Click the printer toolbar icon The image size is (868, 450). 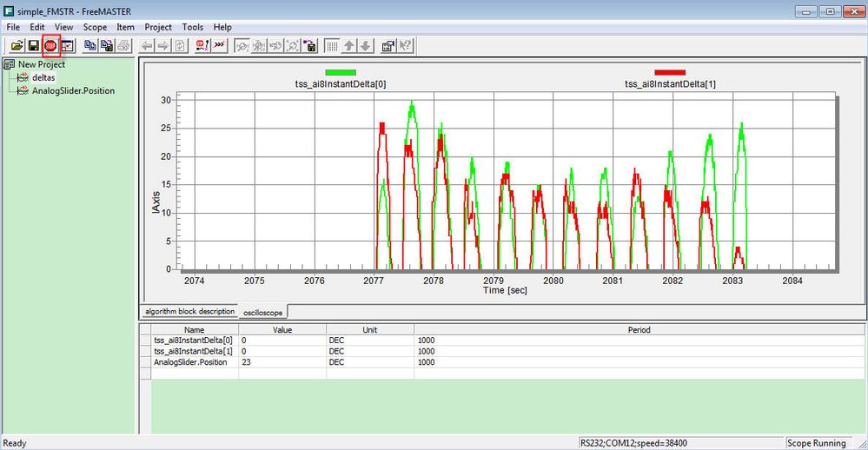point(123,45)
